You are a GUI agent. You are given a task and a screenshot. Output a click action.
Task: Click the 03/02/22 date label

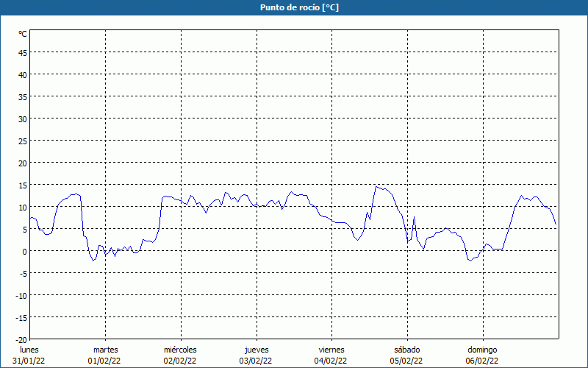pos(256,361)
